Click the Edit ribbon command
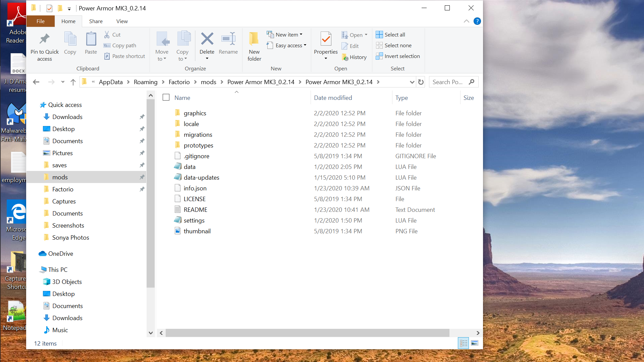The width and height of the screenshot is (644, 362). click(x=350, y=46)
